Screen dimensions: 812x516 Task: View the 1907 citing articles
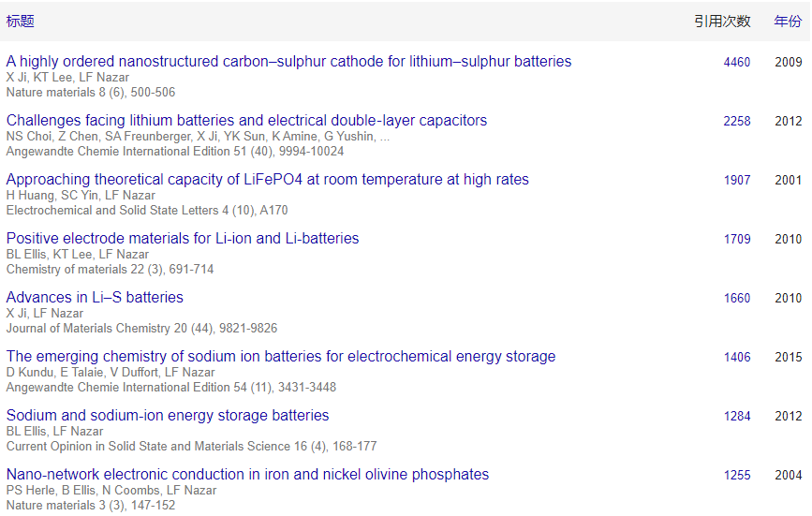(x=737, y=180)
